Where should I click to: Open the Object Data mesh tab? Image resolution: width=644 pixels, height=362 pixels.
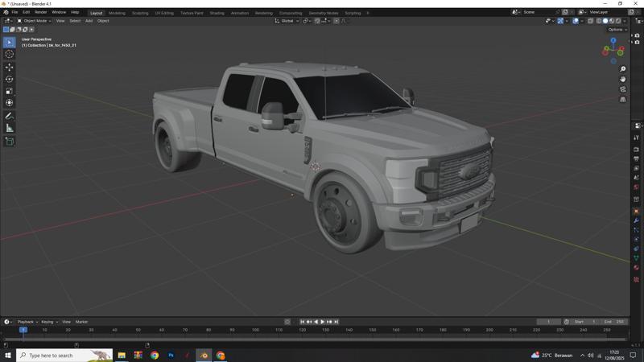pos(636,258)
